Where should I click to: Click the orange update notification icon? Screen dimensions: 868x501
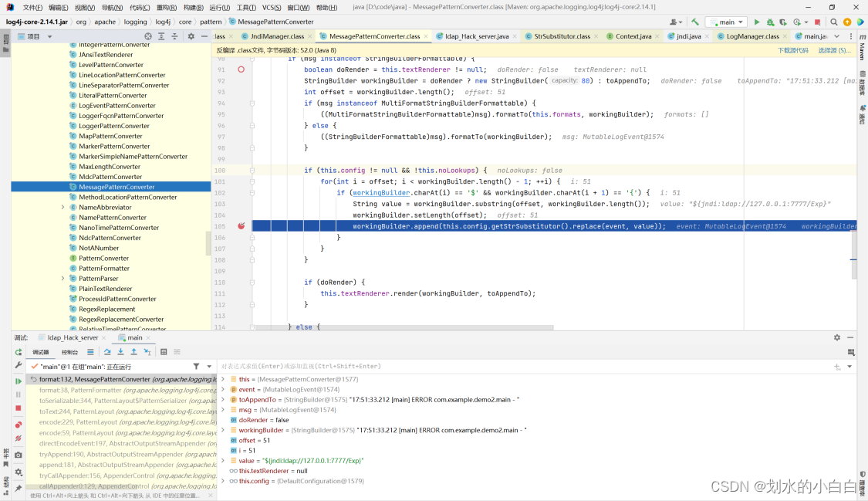(x=847, y=22)
